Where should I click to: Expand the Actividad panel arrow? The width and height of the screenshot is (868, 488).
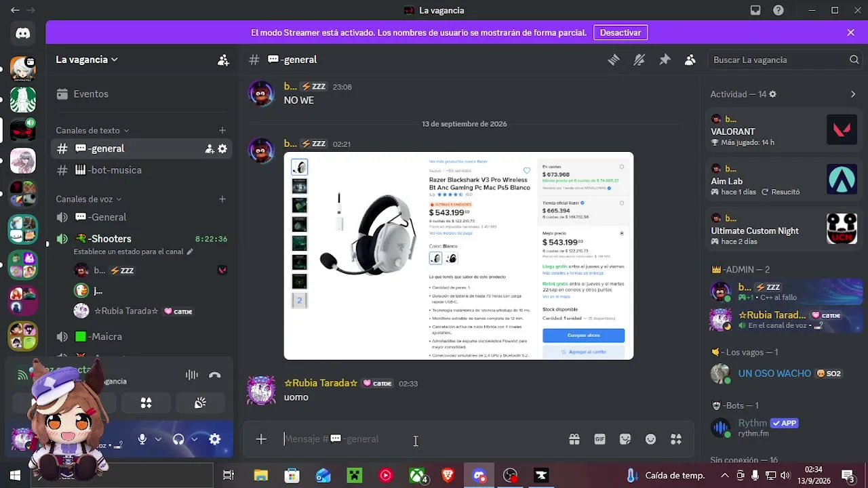[x=853, y=94]
